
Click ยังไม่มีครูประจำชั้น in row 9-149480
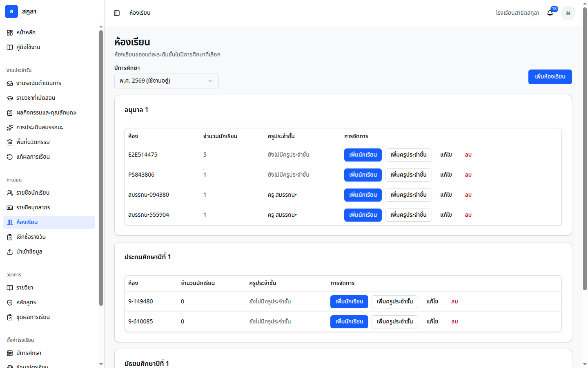pyautogui.click(x=270, y=302)
